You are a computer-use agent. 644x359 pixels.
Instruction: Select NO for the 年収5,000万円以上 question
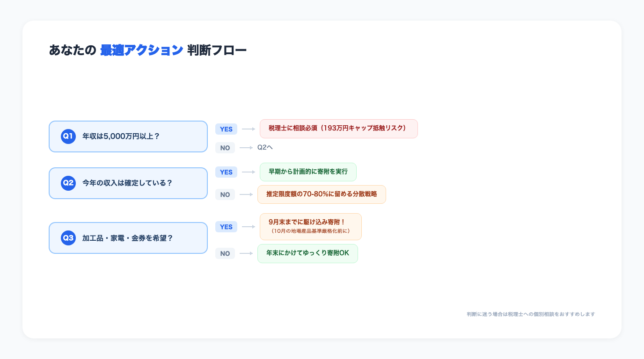225,148
